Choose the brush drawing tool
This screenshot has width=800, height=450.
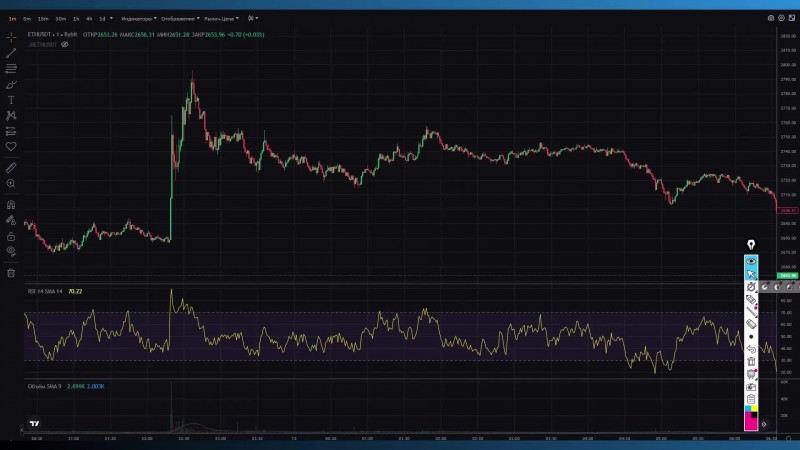[11, 84]
